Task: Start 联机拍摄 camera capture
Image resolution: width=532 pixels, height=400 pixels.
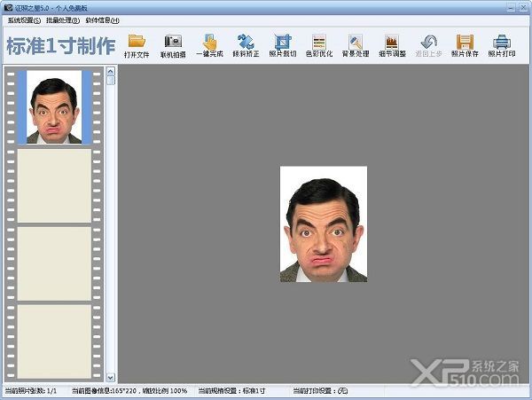Action: pyautogui.click(x=173, y=45)
